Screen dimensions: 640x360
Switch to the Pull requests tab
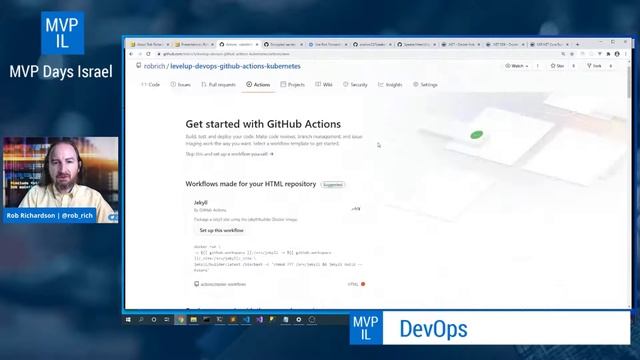coord(218,84)
